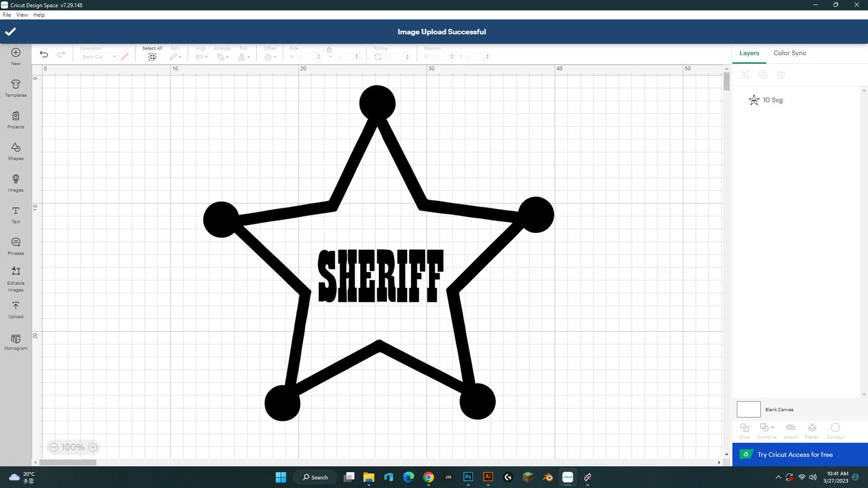
Task: Click the canvas vertical scrollbar thumb
Action: [x=726, y=81]
